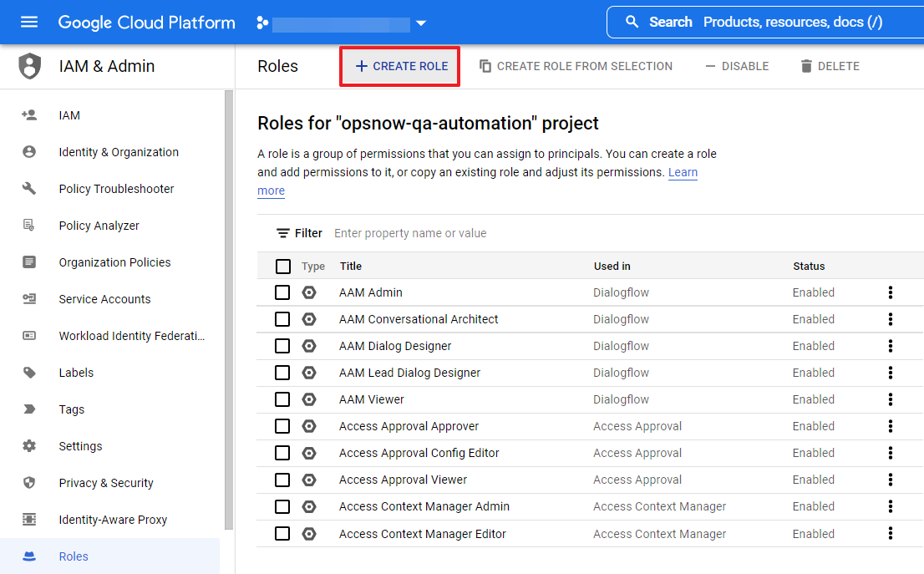This screenshot has height=574, width=924.
Task: Click the Filter icon above the roles table
Action: click(283, 233)
